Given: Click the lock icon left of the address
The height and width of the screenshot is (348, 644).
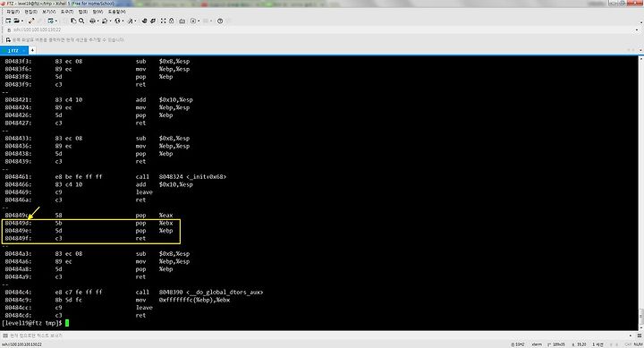Looking at the screenshot, I should click(x=9, y=30).
